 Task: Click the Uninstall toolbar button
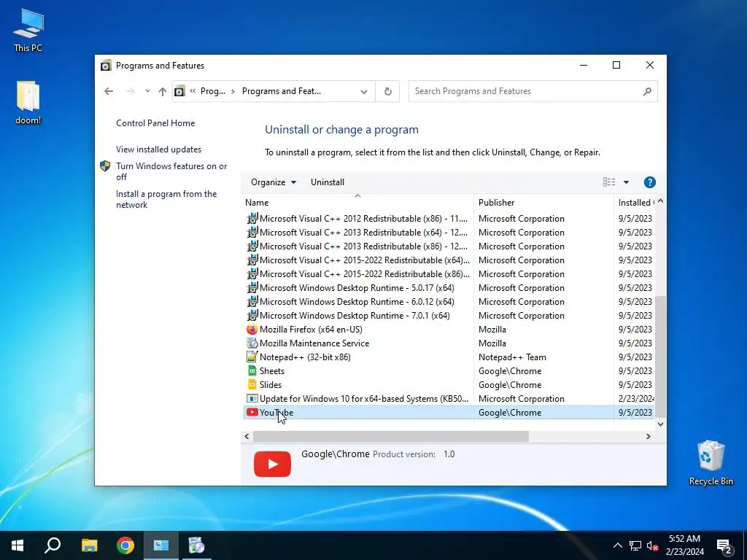328,182
